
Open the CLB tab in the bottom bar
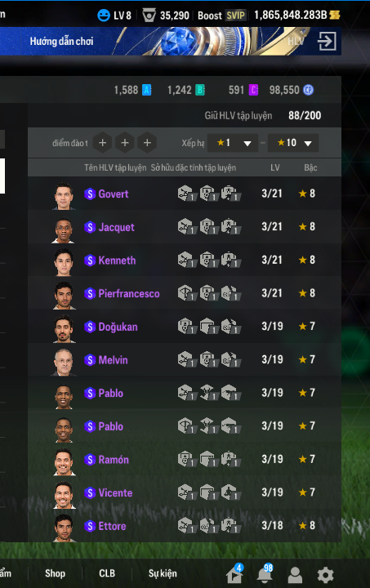pos(107,573)
